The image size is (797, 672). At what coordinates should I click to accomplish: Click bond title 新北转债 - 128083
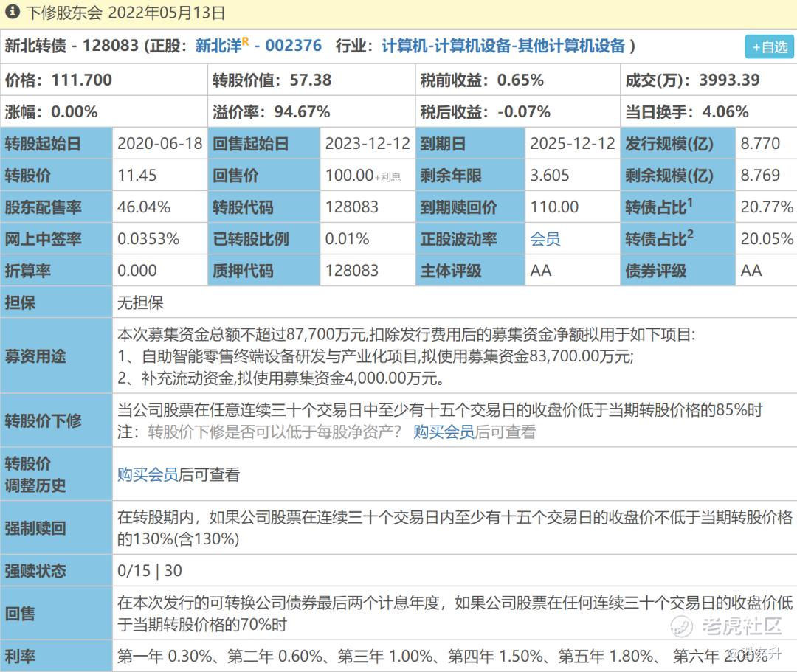[x=72, y=46]
